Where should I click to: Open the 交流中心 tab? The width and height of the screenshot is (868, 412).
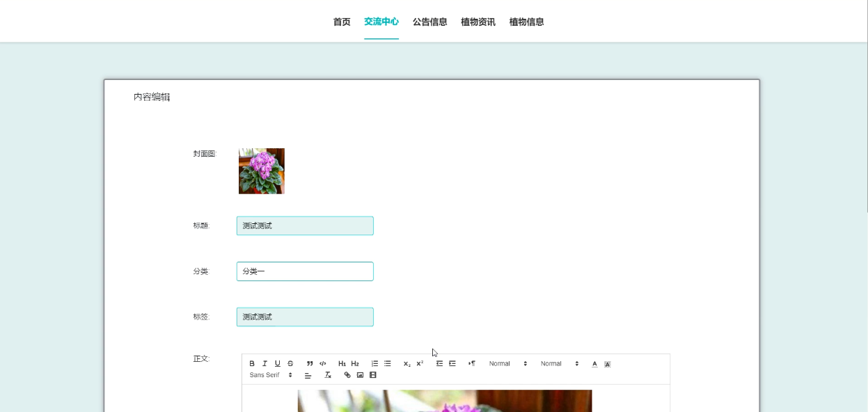[381, 22]
